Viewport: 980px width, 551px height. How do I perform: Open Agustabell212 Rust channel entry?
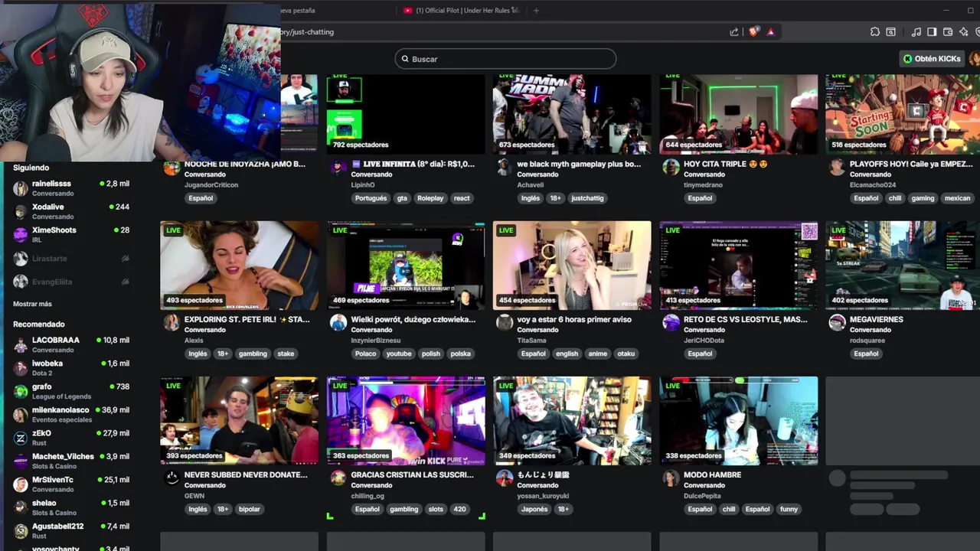point(71,531)
